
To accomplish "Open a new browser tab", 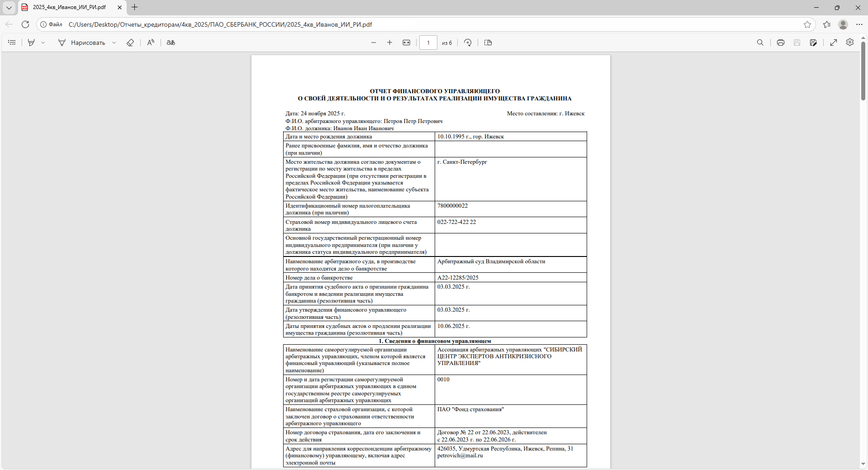I will (x=134, y=7).
